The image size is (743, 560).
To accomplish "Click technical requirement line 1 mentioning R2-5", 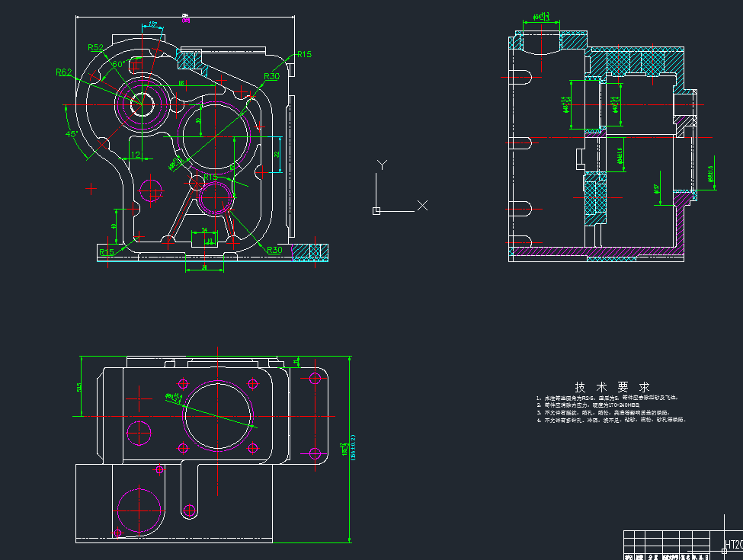I will coord(607,398).
